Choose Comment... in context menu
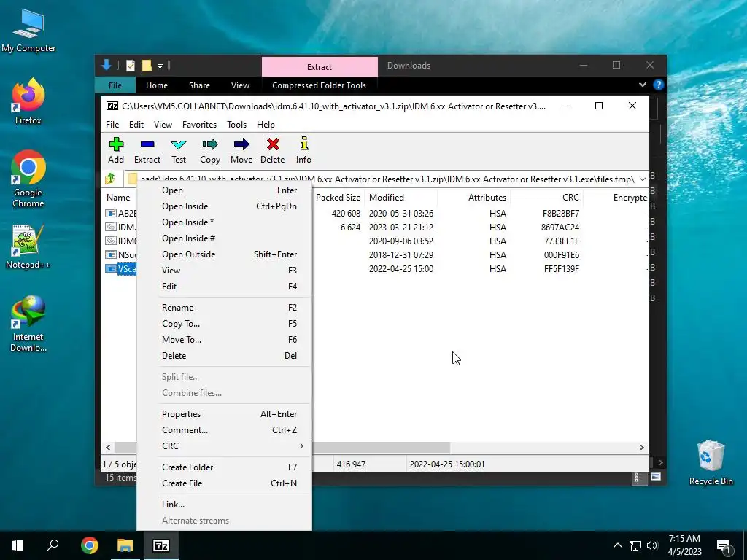Screen dimensions: 747x560 pyautogui.click(x=229, y=430)
